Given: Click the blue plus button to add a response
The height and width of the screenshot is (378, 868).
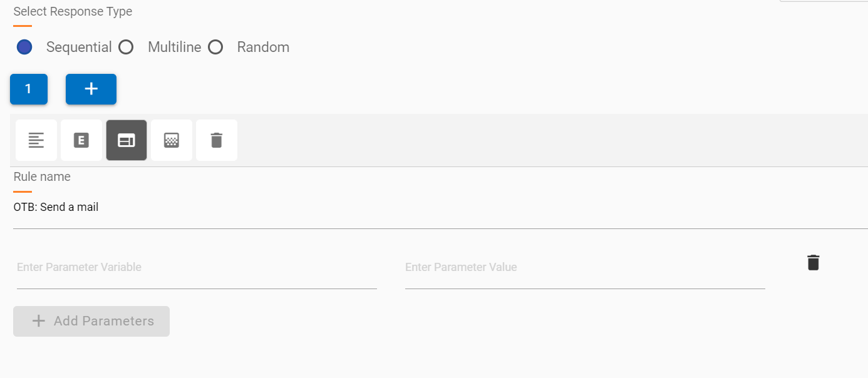Looking at the screenshot, I should coord(91,89).
